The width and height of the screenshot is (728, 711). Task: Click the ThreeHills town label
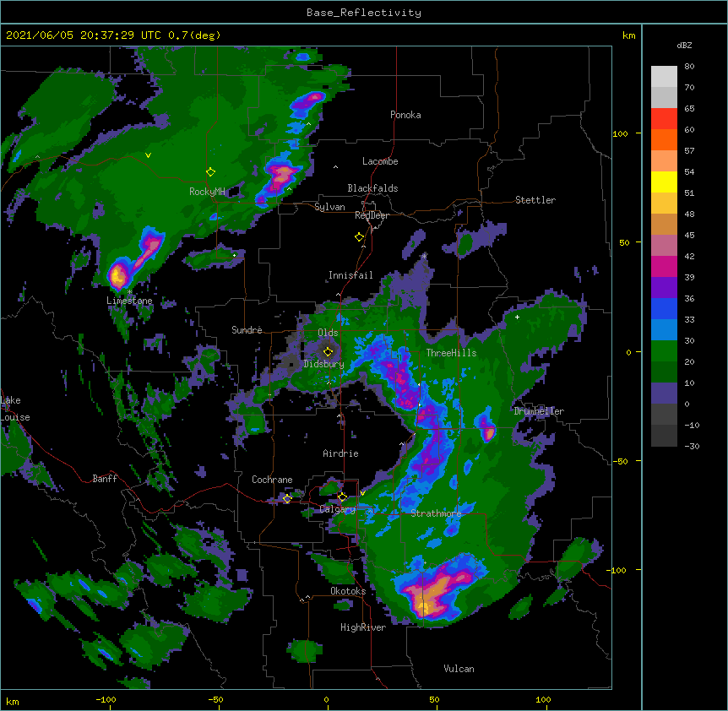[x=451, y=353]
